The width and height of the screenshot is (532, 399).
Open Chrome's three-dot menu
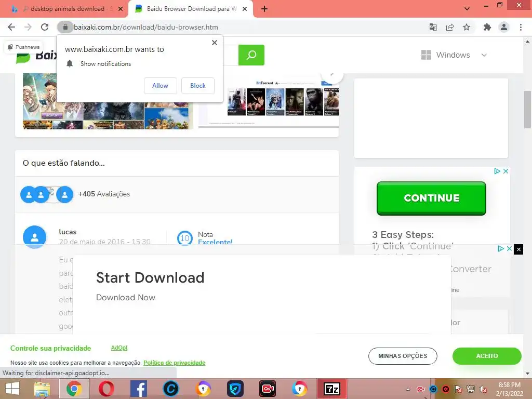[521, 27]
